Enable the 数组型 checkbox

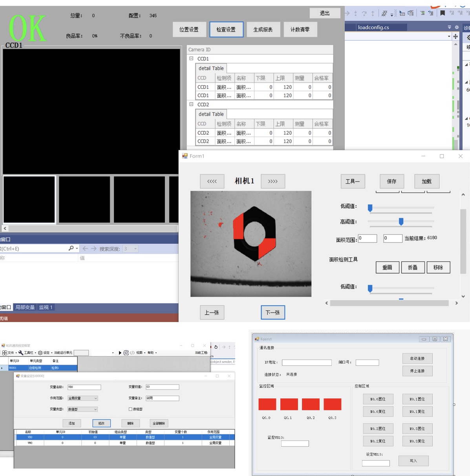[130, 409]
